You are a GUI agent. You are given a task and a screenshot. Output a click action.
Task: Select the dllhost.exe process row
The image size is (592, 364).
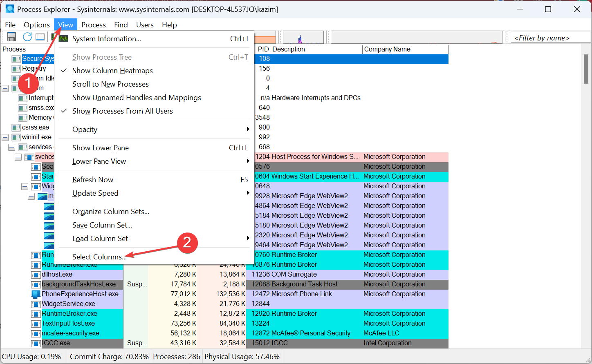coord(224,275)
